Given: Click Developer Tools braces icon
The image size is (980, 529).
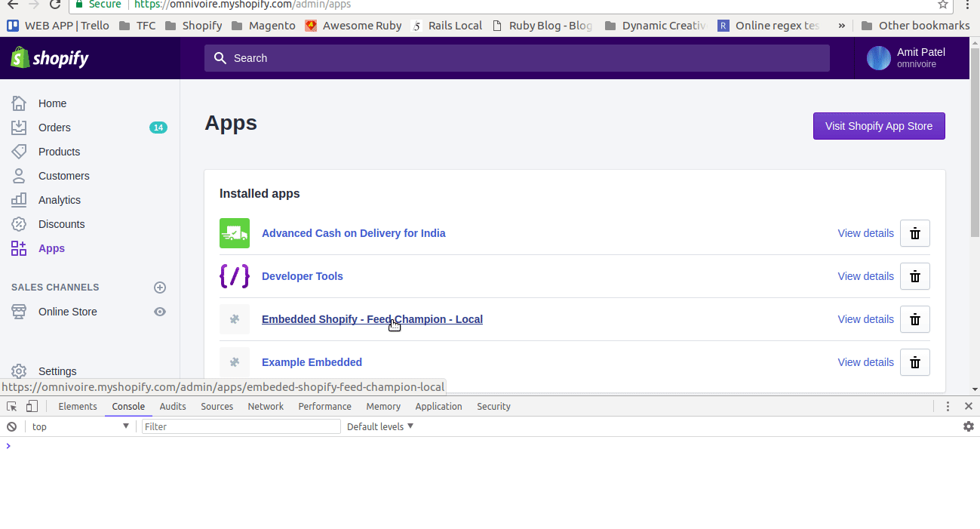Looking at the screenshot, I should click(x=235, y=276).
